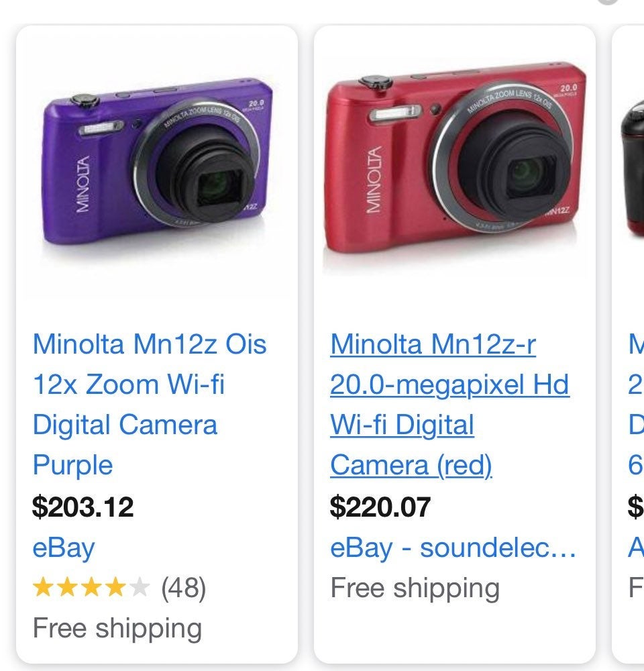
Task: Click the gray circle icon at top right
Action: pyautogui.click(x=608, y=2)
